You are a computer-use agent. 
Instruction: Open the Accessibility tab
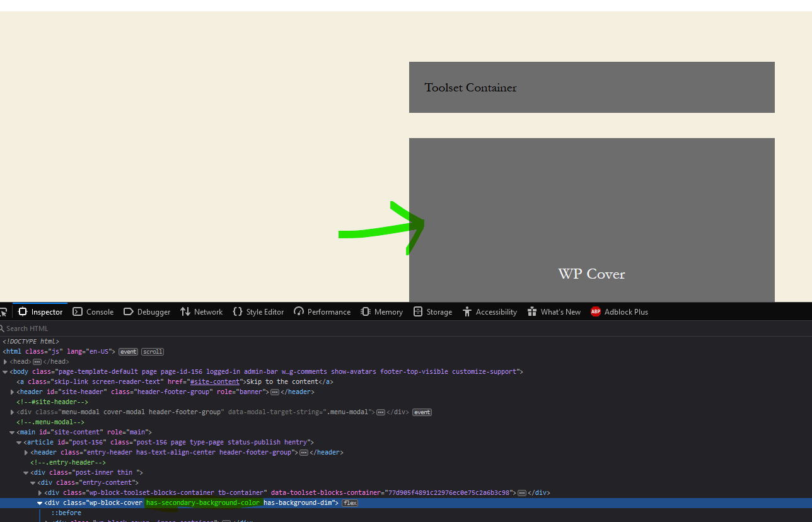click(490, 312)
